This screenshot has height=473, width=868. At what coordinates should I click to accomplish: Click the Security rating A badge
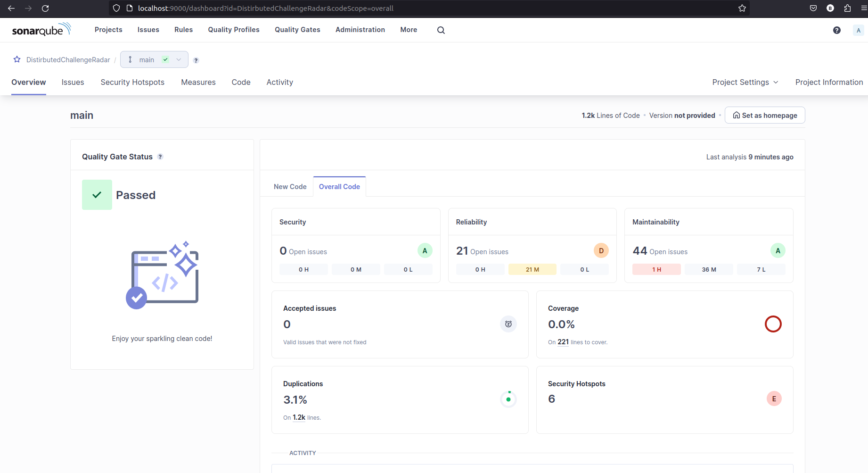425,251
